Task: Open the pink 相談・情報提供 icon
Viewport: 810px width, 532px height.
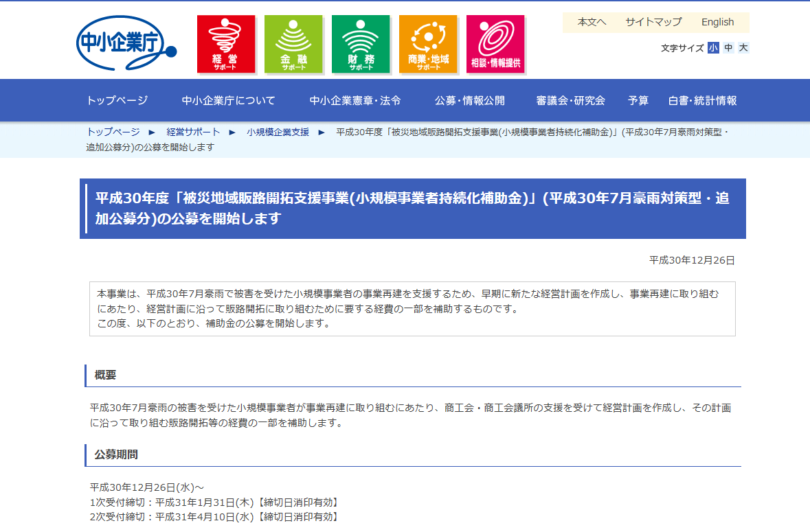Action: tap(495, 44)
